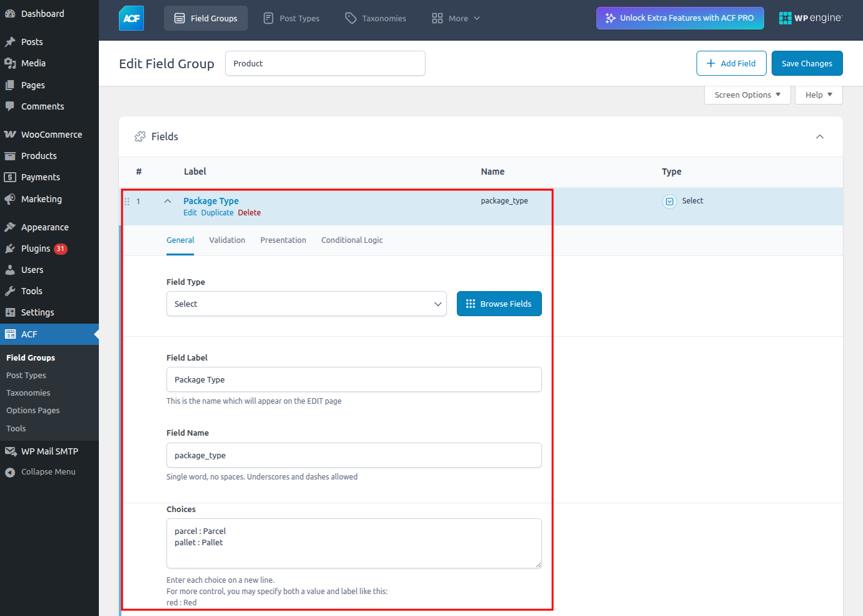Delete the Package Type field

249,213
